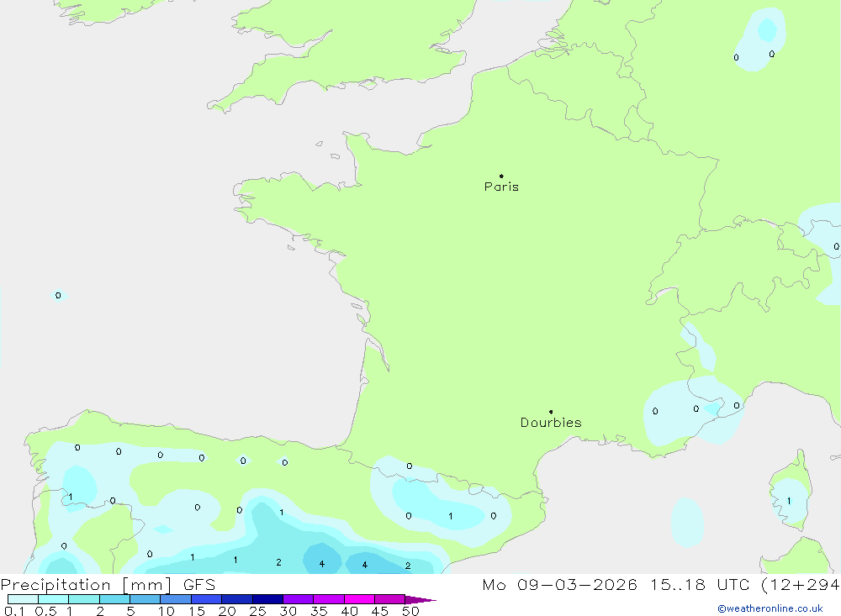Click the black dot marking Dourbies
The height and width of the screenshot is (616, 841).
pos(551,412)
